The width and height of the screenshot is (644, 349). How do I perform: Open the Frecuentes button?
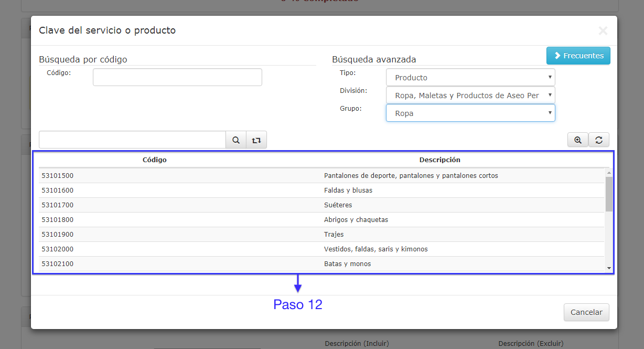pos(578,56)
